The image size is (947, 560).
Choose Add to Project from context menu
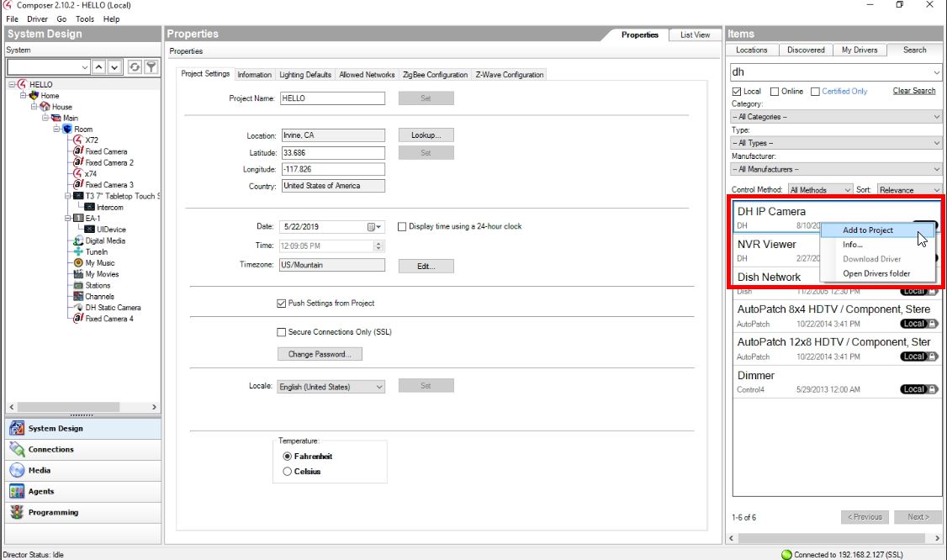point(868,230)
